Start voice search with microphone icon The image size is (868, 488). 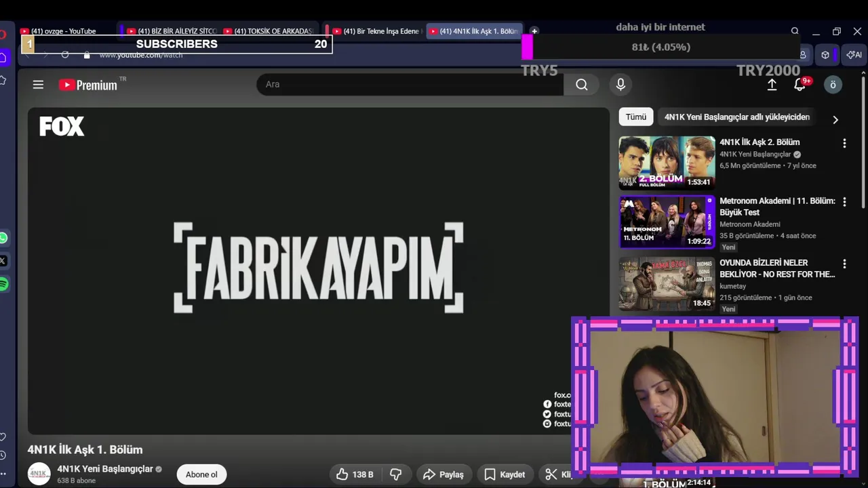click(620, 85)
